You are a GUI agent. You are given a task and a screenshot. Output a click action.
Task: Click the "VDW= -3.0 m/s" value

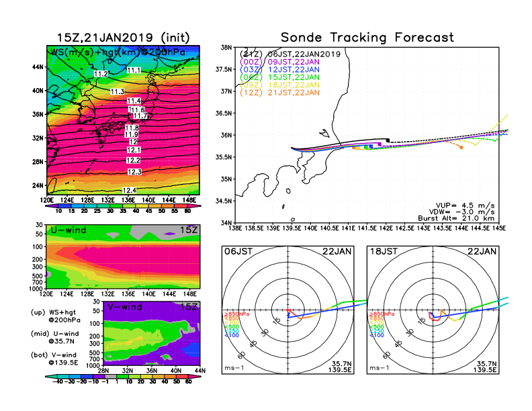(461, 212)
